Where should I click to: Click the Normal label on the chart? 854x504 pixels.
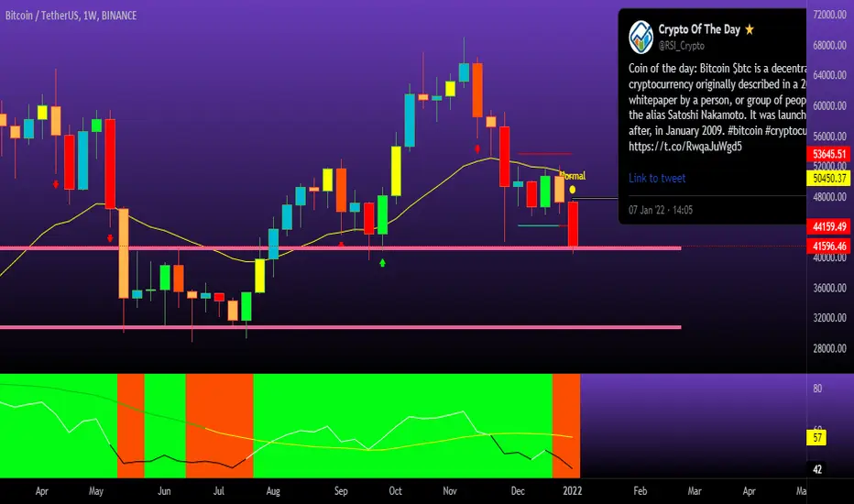(x=573, y=176)
